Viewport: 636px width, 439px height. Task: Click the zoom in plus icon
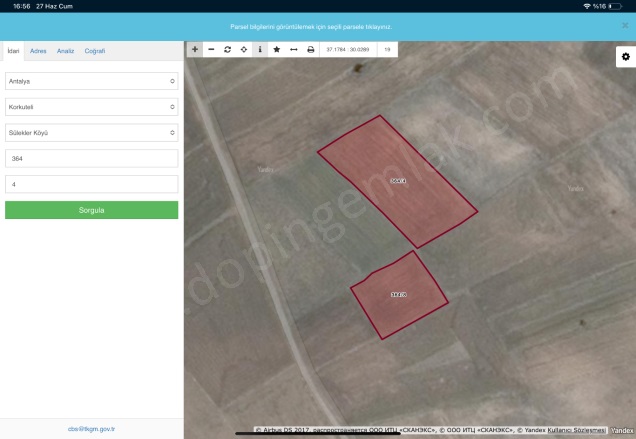(194, 49)
